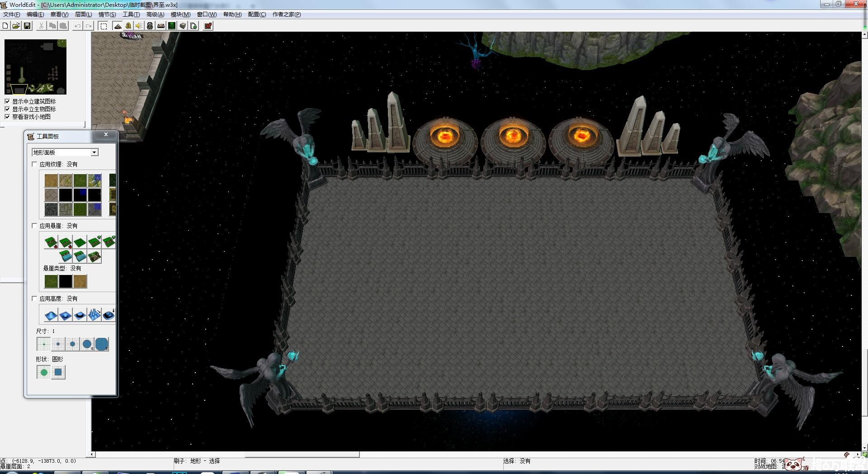Close the 工具面板 tool palette

coord(106,135)
